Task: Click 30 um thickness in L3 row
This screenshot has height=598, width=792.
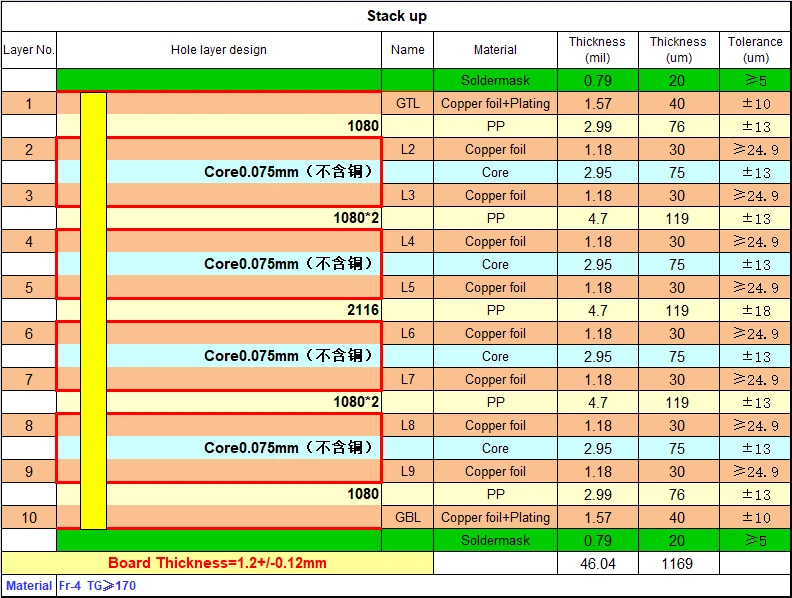Action: (678, 195)
